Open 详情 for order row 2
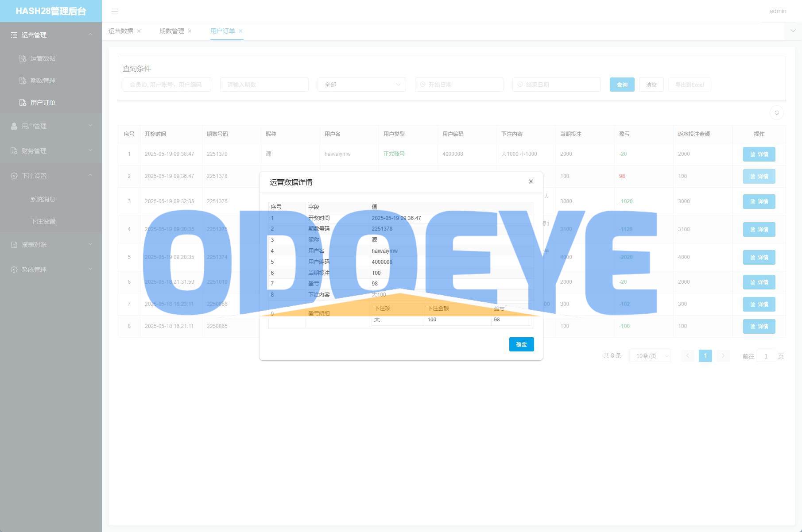 pos(759,176)
